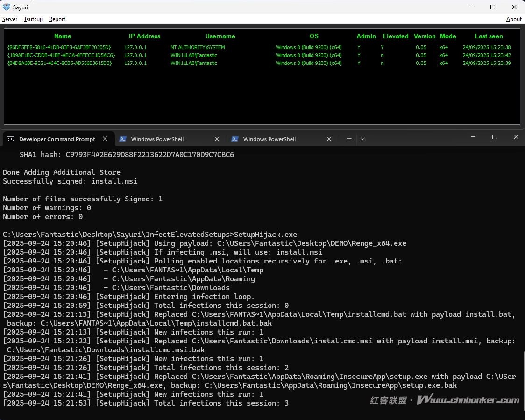Viewport: 525px width, 420px height.
Task: Open a new terminal tab with the plus icon
Action: 349,139
